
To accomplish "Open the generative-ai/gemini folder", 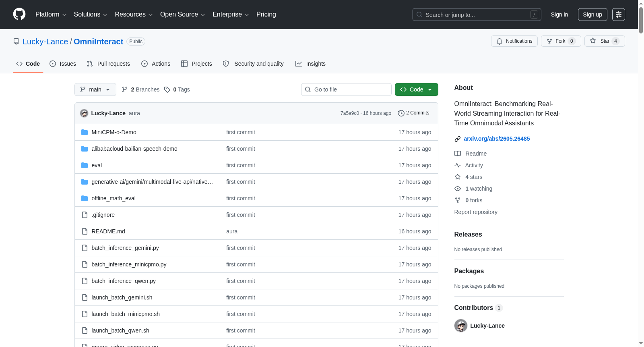I will 152,182.
